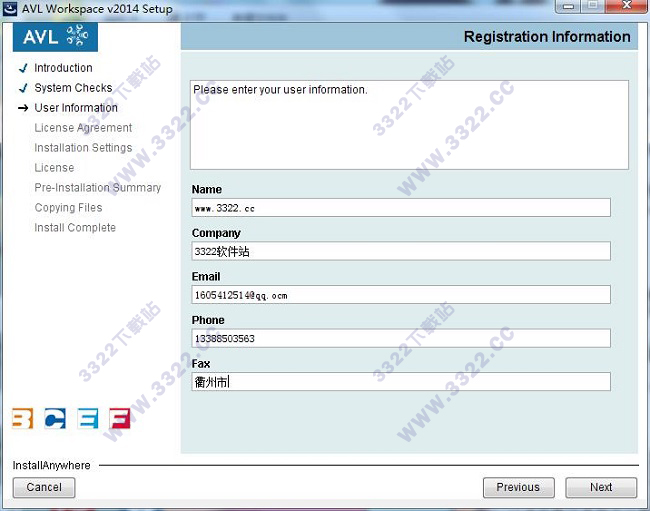
Task: Click the 'Please enter your user information.' text
Action: pyautogui.click(x=280, y=90)
